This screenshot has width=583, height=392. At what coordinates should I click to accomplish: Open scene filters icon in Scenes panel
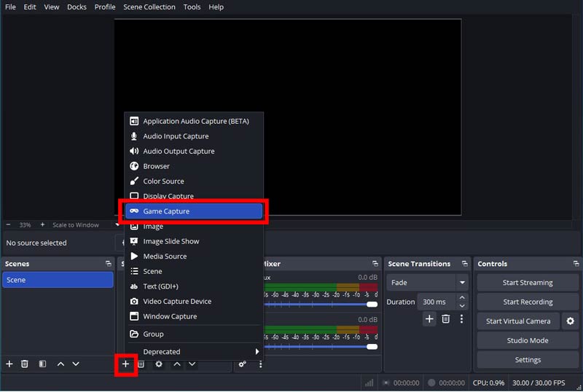[x=42, y=364]
